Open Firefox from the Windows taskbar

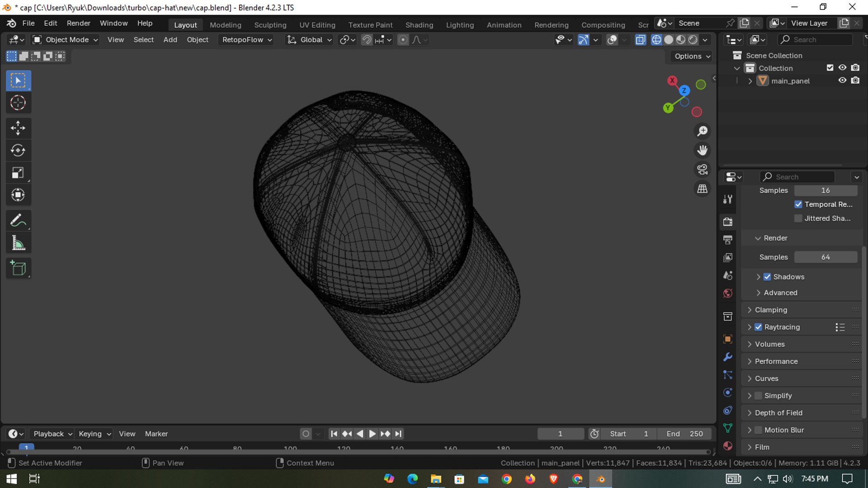coord(530,479)
